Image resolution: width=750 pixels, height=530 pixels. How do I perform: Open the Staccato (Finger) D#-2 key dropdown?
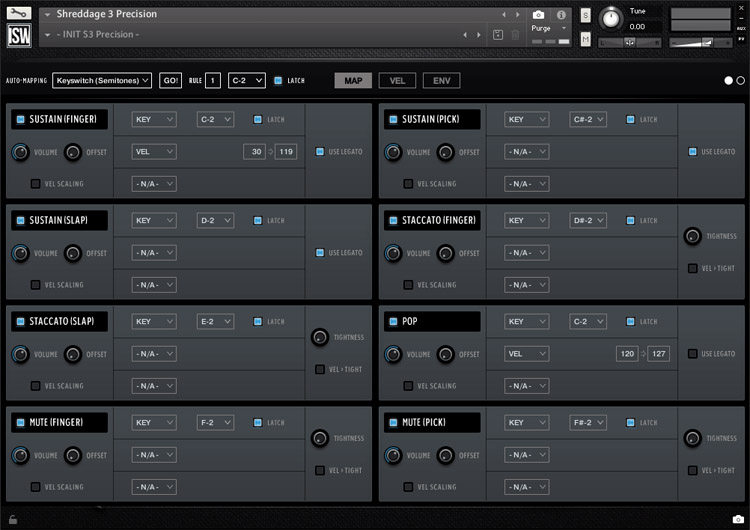click(588, 221)
